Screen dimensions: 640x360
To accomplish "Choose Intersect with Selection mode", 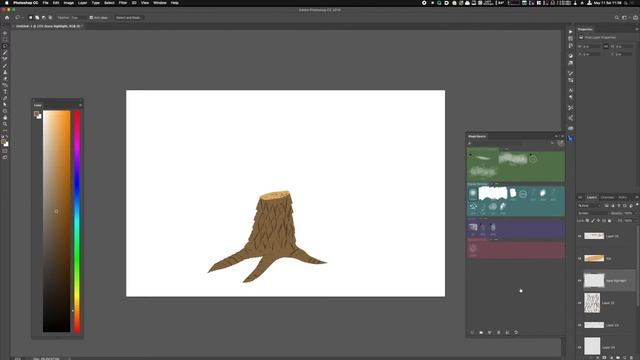I will point(50,18).
